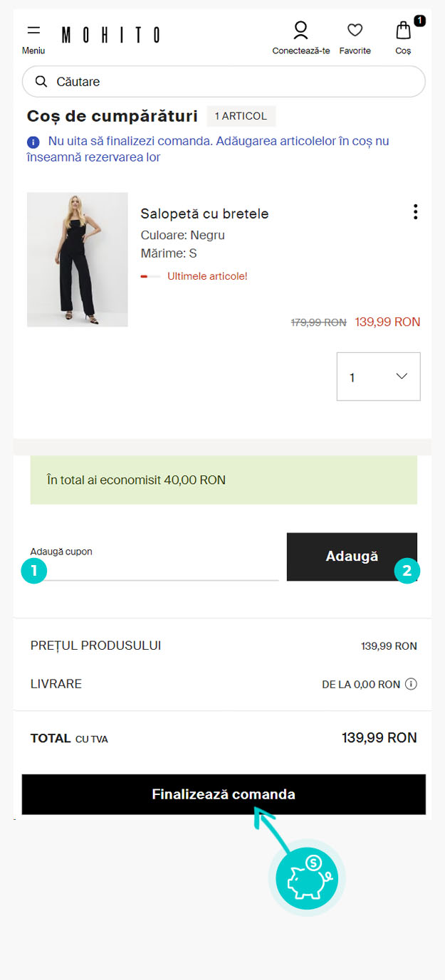This screenshot has width=445, height=980.
Task: Open the Coș shopping bag icon
Action: (x=403, y=31)
